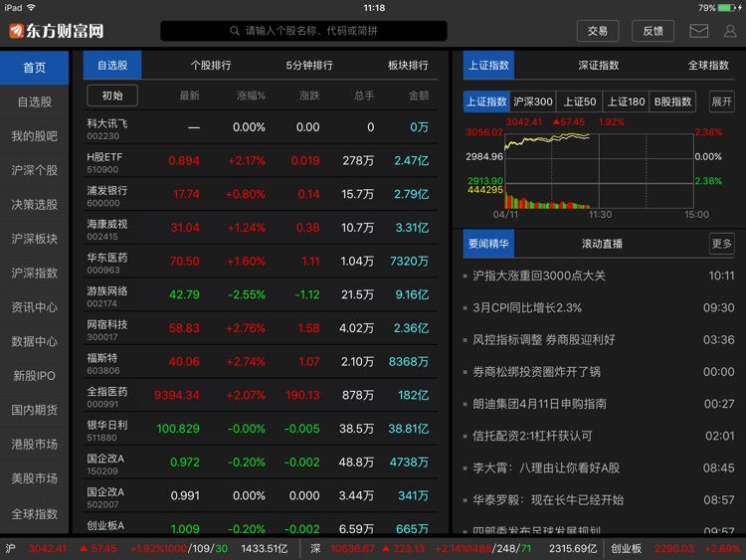Screen dimensions: 746x560
Task: Switch to the 5分钟排行 tab
Action: pos(309,66)
